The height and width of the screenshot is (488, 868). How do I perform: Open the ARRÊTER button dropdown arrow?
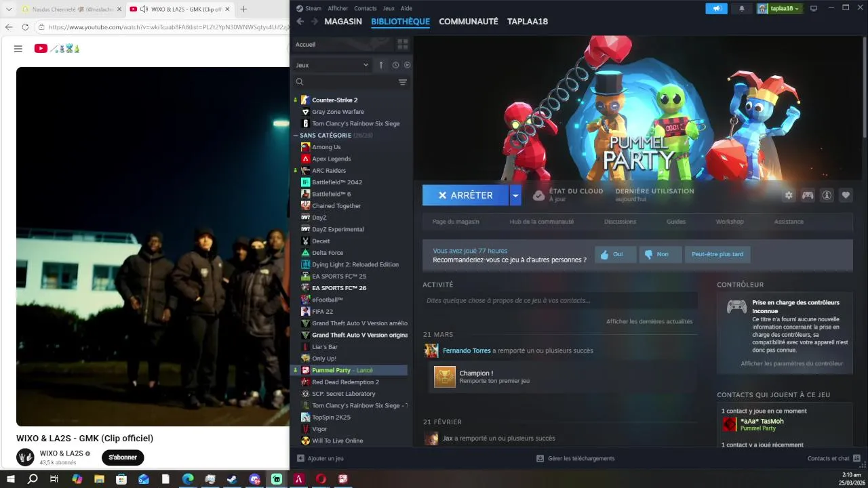(516, 195)
